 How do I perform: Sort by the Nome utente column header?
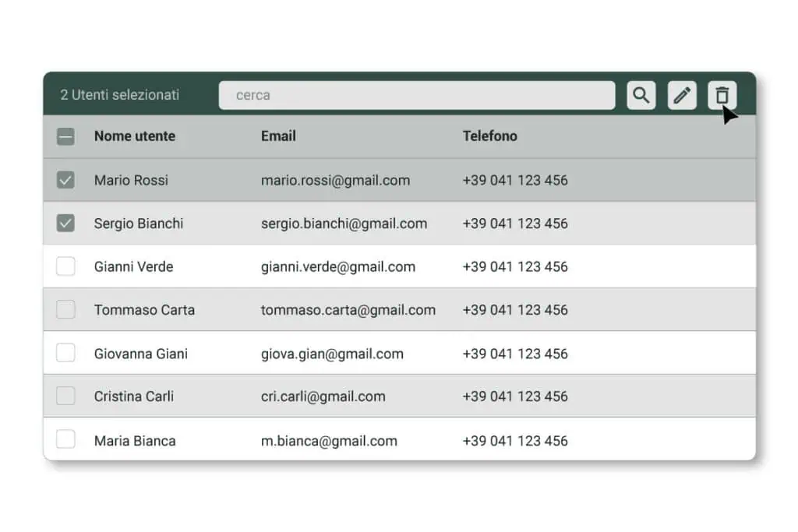click(x=135, y=136)
